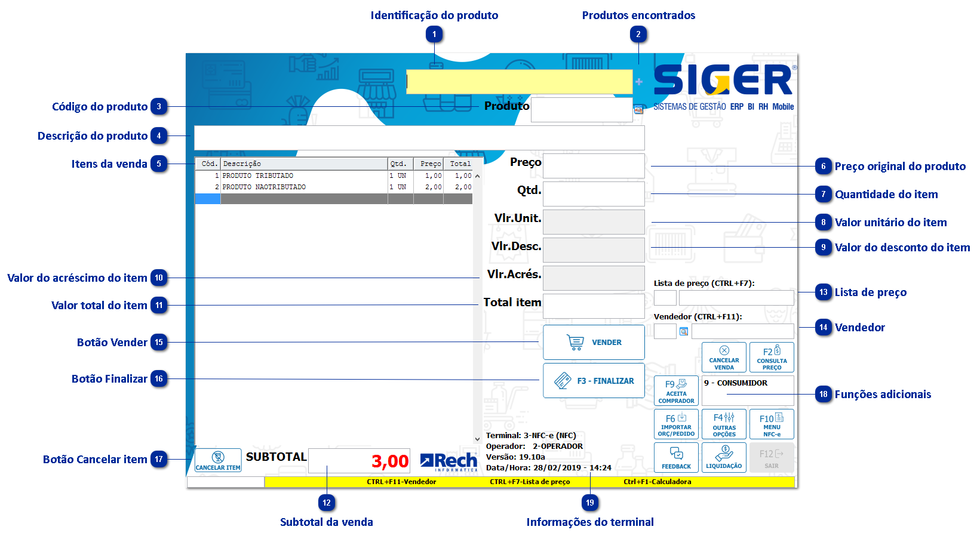Click the numbered marker 19 callout

click(x=590, y=503)
